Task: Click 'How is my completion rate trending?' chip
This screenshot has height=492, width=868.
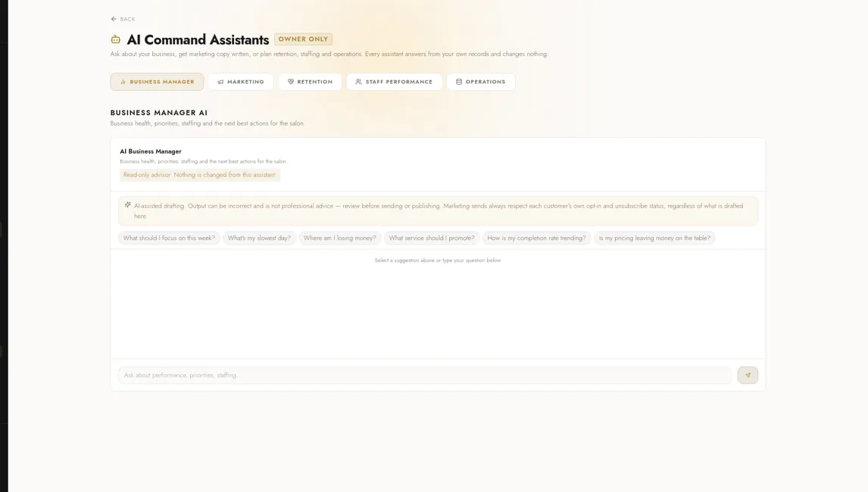Action: point(536,238)
